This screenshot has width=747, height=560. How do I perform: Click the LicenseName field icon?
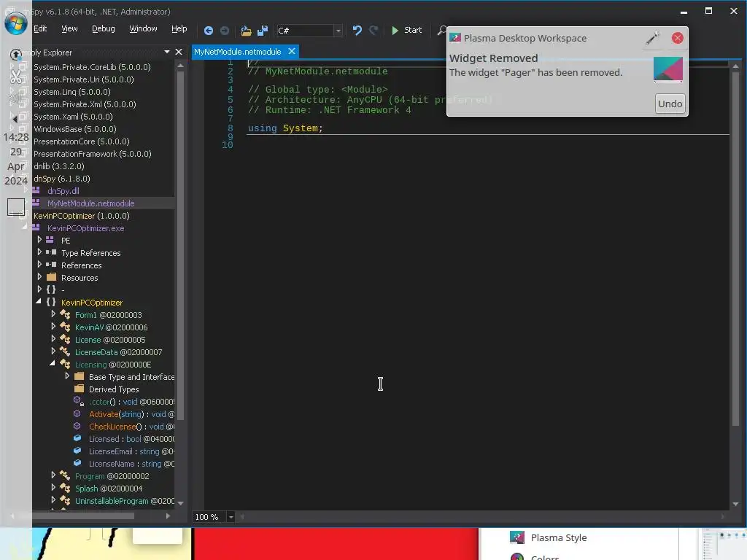(77, 463)
